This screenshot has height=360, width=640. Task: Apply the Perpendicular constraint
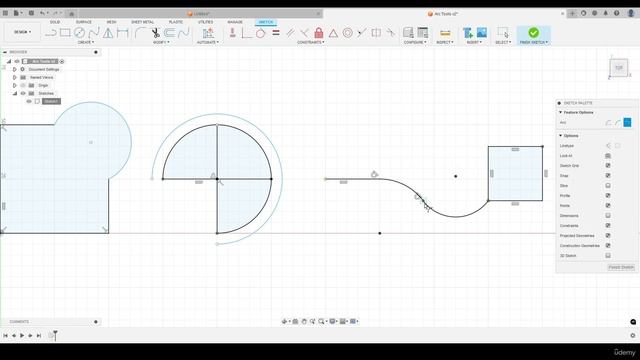click(304, 33)
